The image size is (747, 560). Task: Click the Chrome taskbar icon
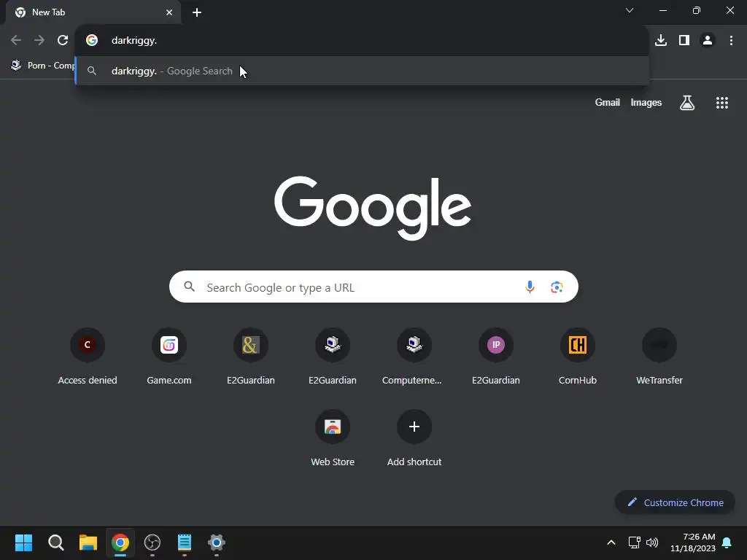[x=120, y=542]
